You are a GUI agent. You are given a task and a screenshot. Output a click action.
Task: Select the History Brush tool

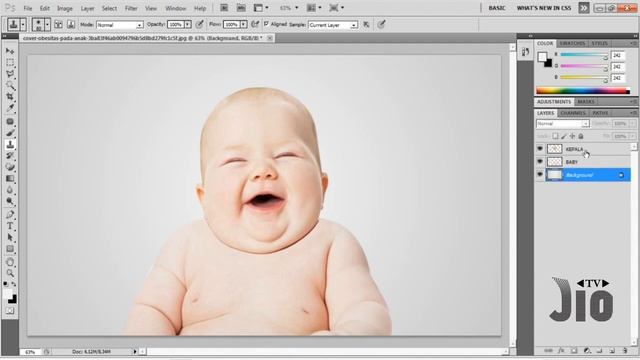(x=10, y=156)
